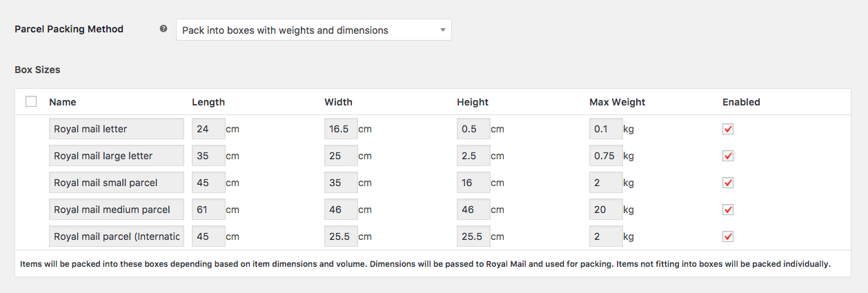Click the Name column header

tap(63, 102)
